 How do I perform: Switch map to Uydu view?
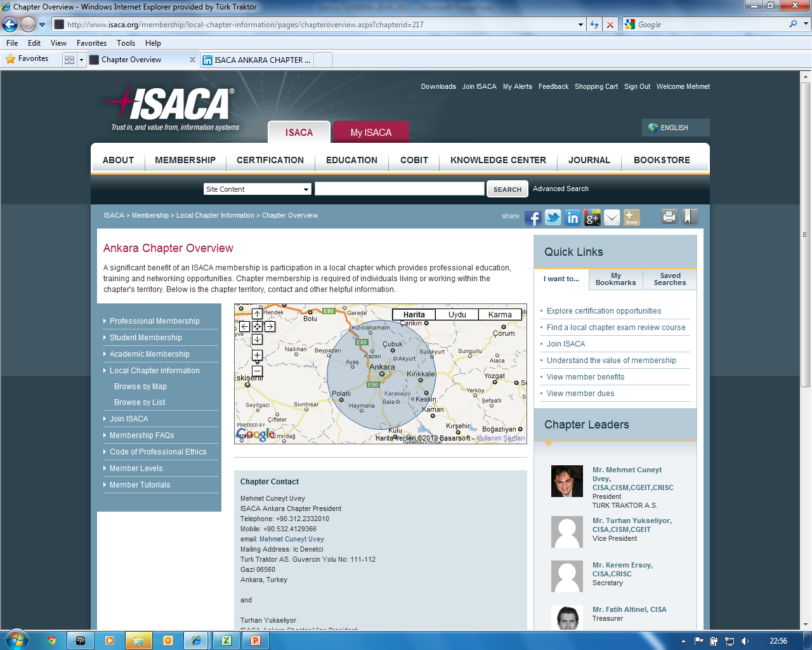point(457,314)
